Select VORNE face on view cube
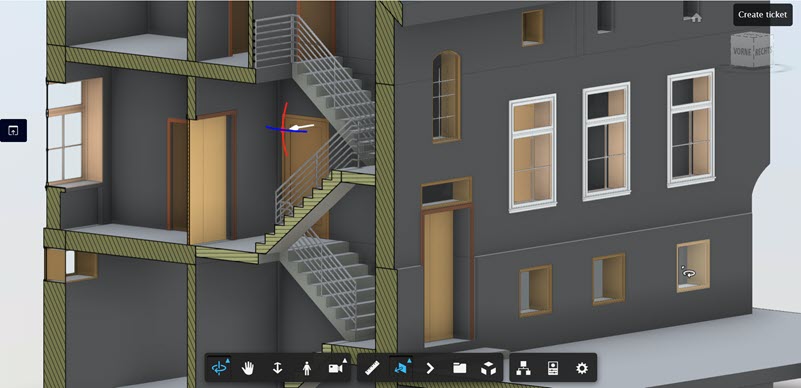The width and height of the screenshot is (801, 388). click(742, 52)
